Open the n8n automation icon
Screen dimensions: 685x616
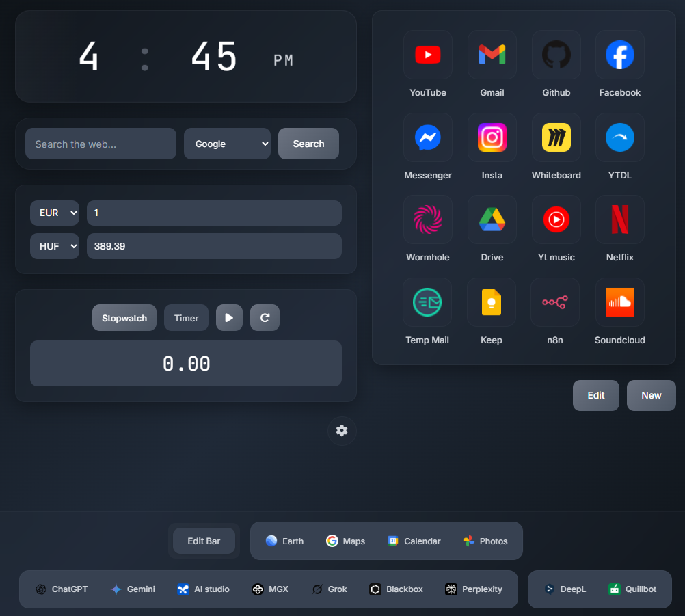click(556, 302)
